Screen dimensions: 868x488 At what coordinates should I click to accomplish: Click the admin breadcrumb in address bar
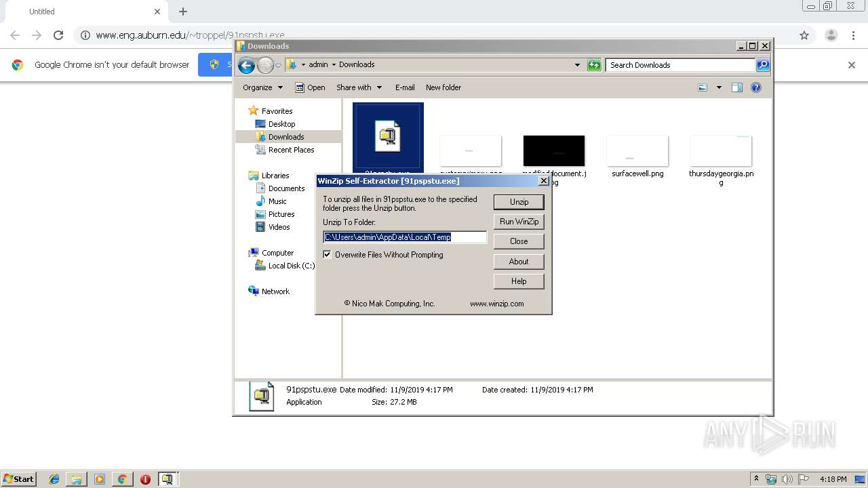(318, 65)
